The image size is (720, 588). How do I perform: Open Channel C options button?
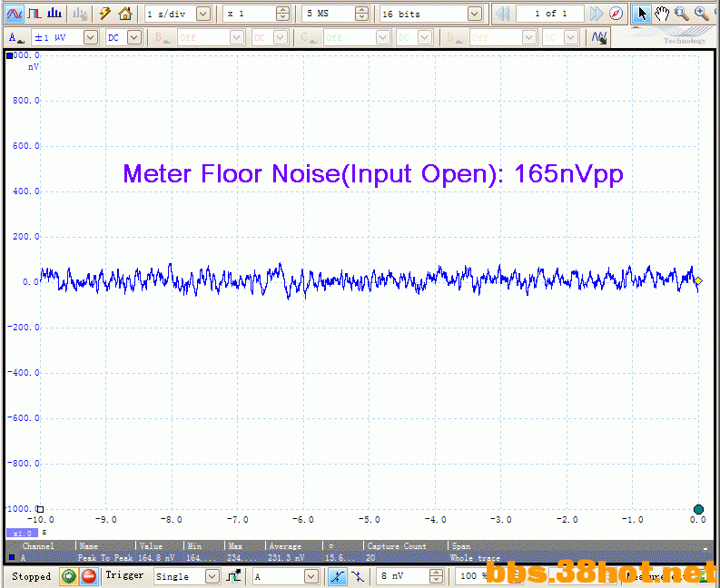coord(308,37)
